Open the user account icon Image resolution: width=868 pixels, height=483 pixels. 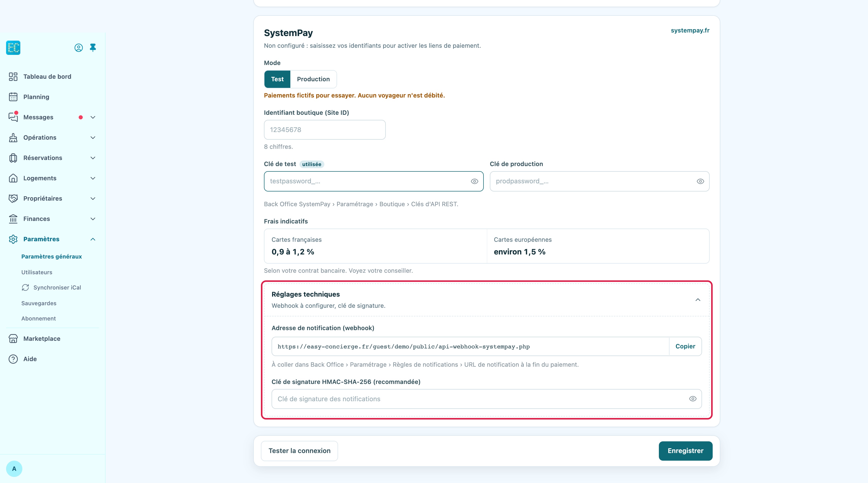[78, 48]
